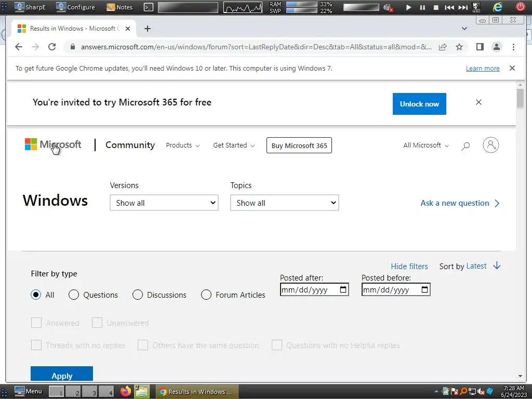
Task: Open the Chrome tab search chevron
Action: [x=464, y=29]
